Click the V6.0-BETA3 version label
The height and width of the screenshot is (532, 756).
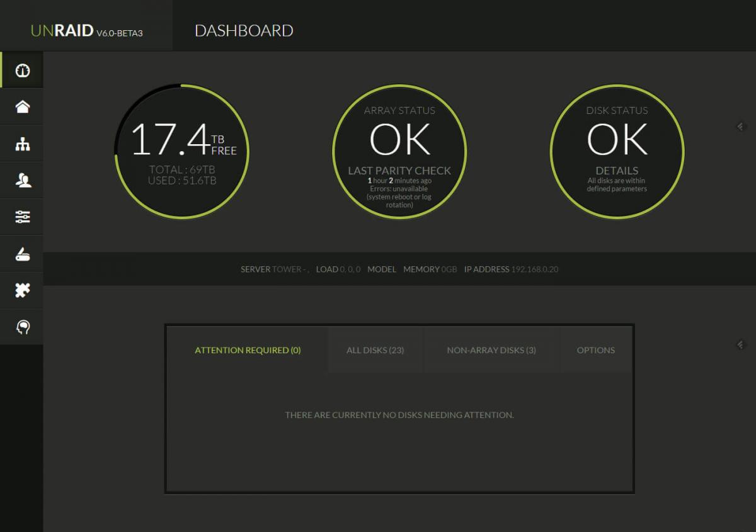pyautogui.click(x=120, y=33)
